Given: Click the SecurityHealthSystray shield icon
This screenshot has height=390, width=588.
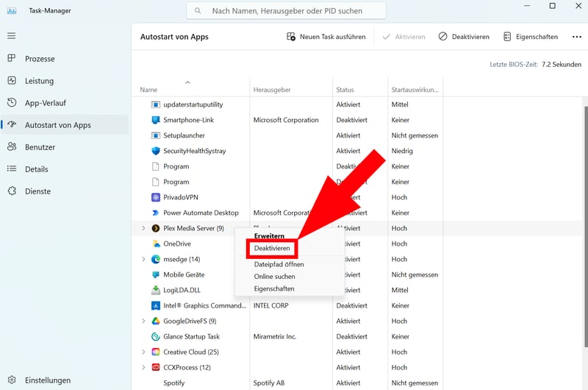Looking at the screenshot, I should pyautogui.click(x=156, y=151).
